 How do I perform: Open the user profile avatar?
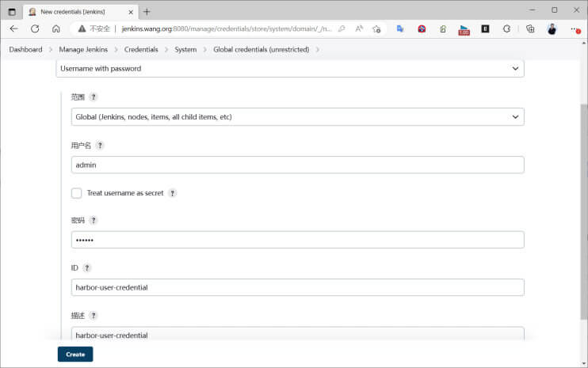[552, 29]
